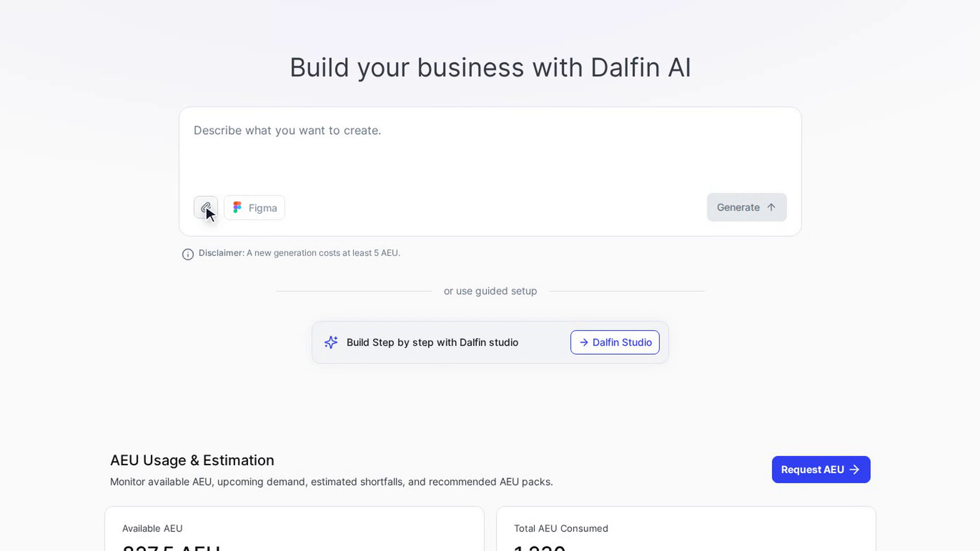Click the disclaimer text about 5 AEU cost
This screenshot has width=980, height=551.
pyautogui.click(x=299, y=253)
